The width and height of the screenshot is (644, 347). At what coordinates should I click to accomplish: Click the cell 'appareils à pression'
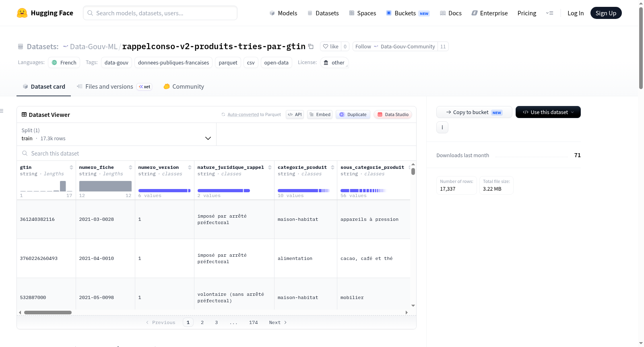pos(374,219)
